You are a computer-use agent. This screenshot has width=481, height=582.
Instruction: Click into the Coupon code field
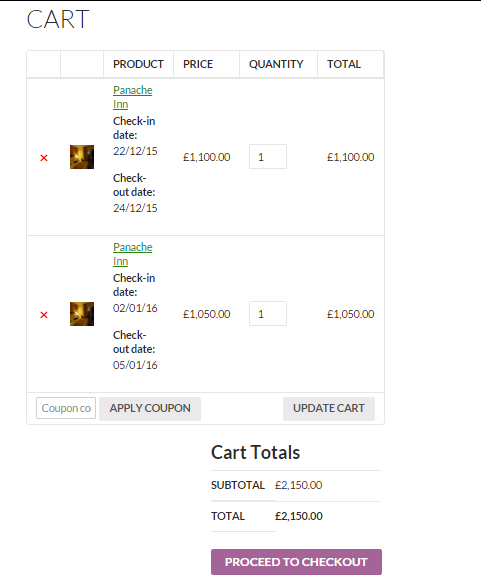click(x=66, y=408)
